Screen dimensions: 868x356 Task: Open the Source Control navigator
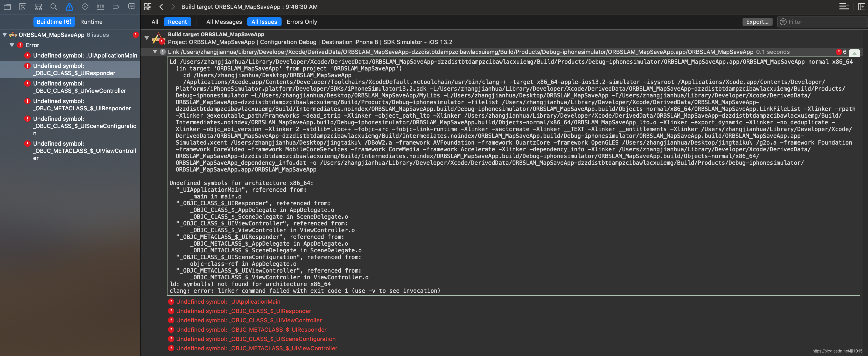(23, 7)
